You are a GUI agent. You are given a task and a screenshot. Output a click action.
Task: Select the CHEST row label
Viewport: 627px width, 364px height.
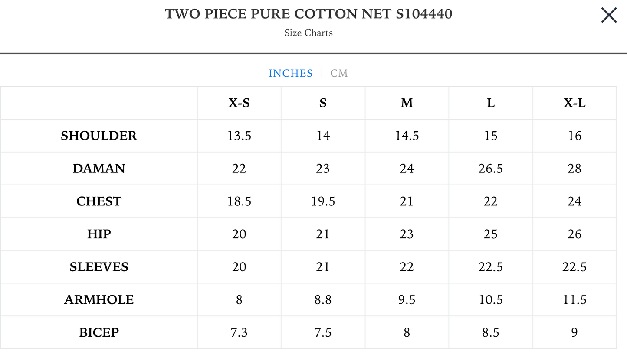[x=99, y=201]
